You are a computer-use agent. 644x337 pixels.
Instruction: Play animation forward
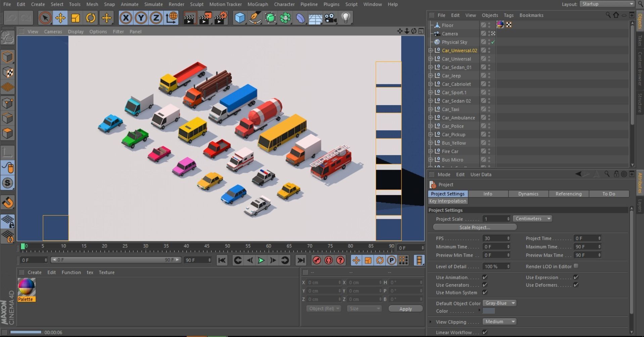pyautogui.click(x=261, y=260)
